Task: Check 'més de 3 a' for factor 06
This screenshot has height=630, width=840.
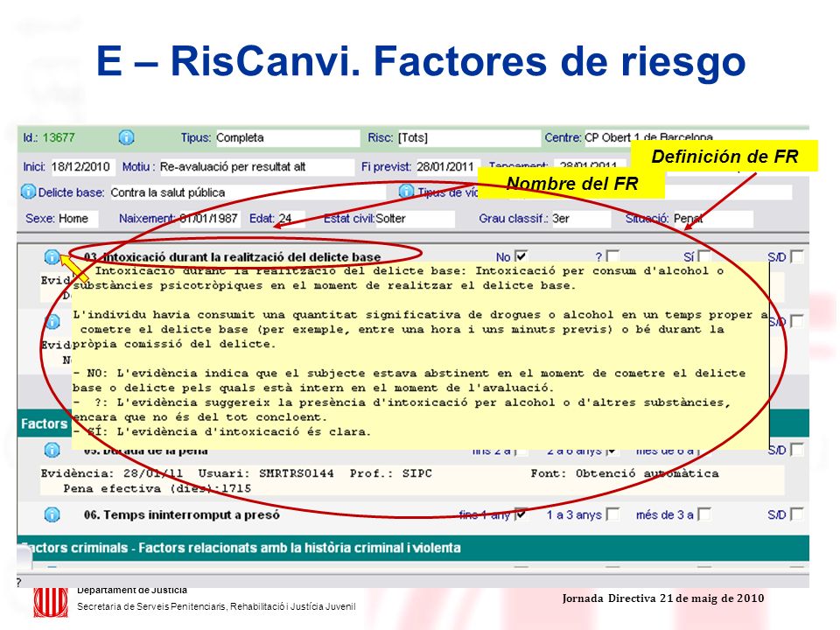Action: point(703,514)
